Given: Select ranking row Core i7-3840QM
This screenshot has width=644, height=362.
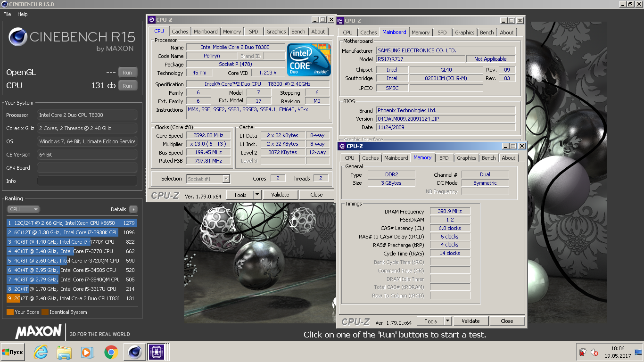Looking at the screenshot, I should pyautogui.click(x=72, y=280).
